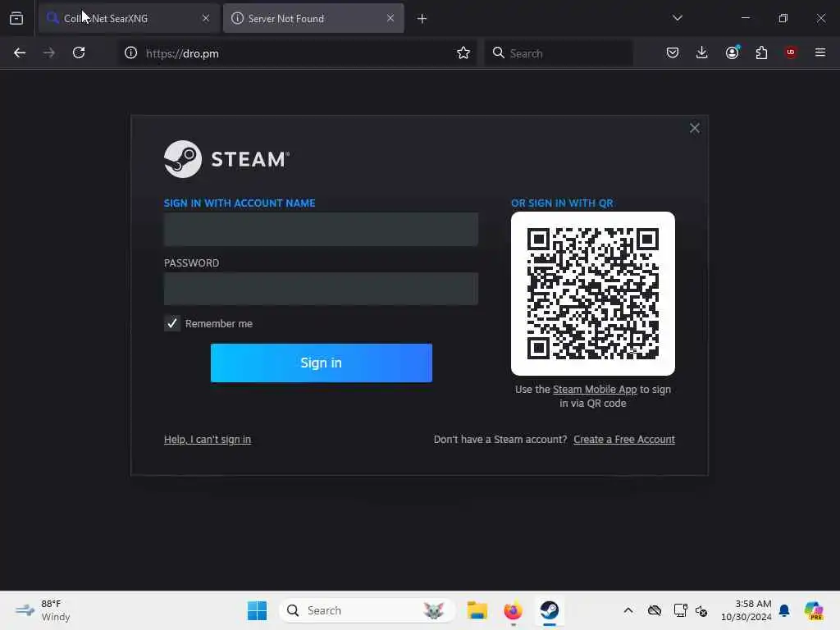Close the CoilNet SearXNG tab

point(206,18)
